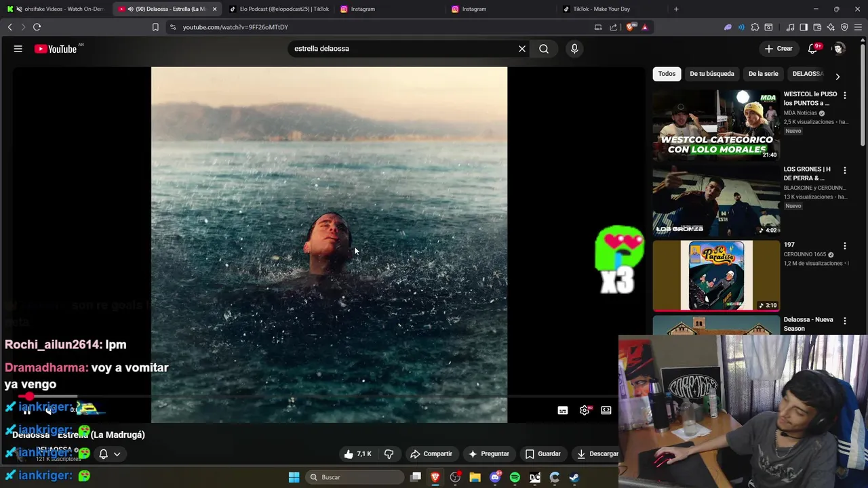Open a new browser tab

[x=676, y=9]
